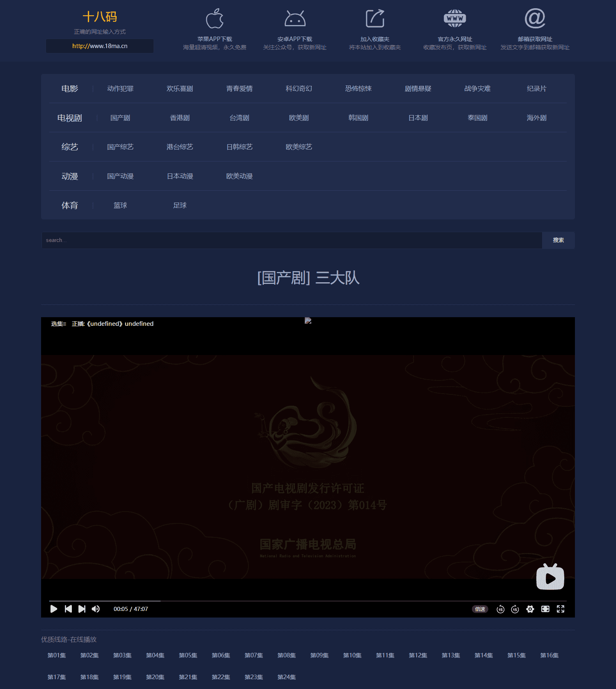Select 剧情悬疑 movie genre
The width and height of the screenshot is (616, 689).
[418, 89]
